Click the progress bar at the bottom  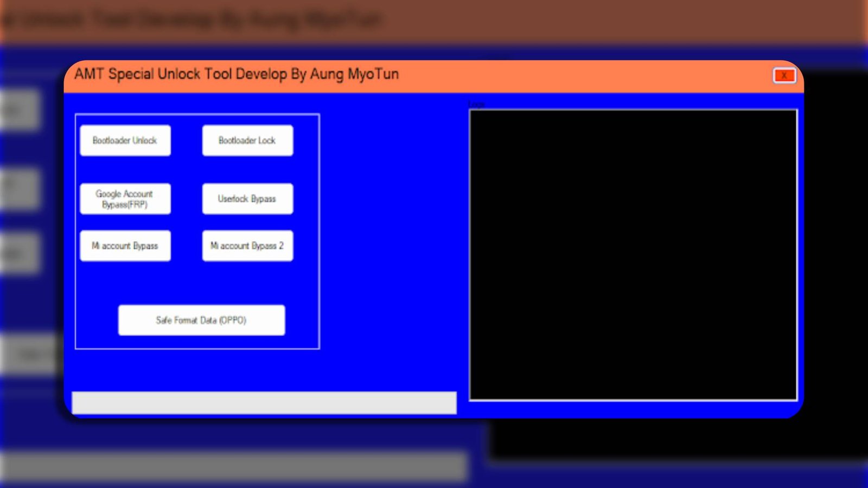[264, 400]
